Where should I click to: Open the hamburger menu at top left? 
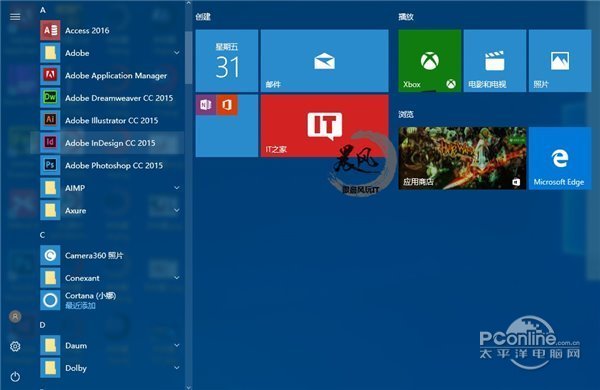[x=15, y=16]
